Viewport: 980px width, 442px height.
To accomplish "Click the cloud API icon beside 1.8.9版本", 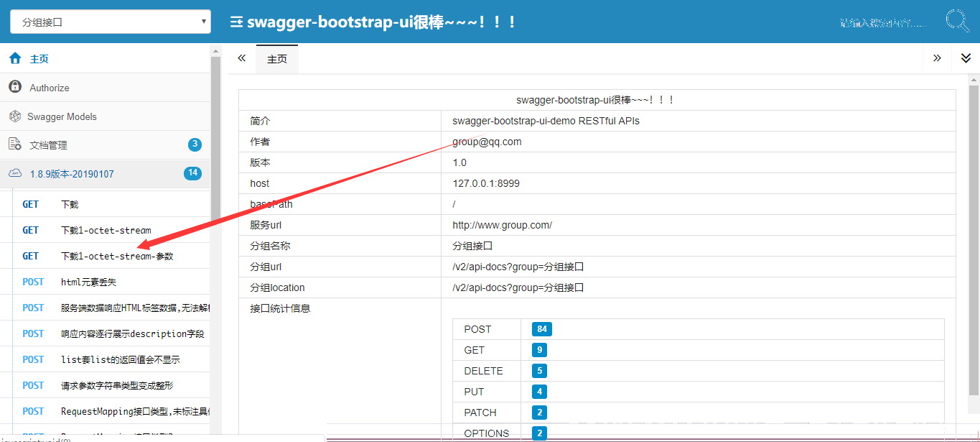I will click(15, 173).
